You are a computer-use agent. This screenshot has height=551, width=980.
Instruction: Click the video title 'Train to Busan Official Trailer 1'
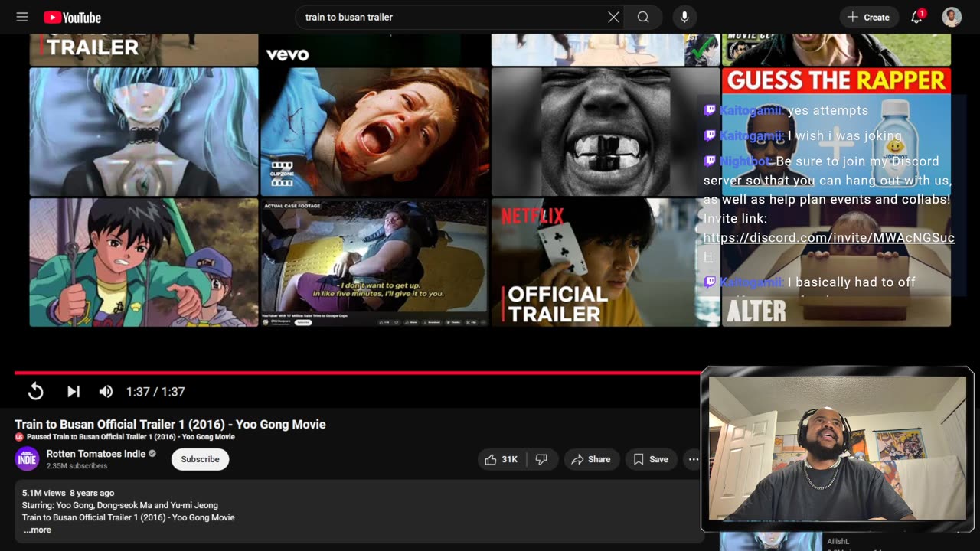[x=170, y=424]
